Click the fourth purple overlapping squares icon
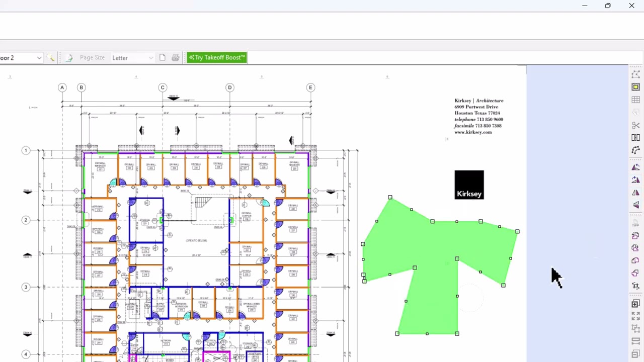The height and width of the screenshot is (362, 644). 636,273
